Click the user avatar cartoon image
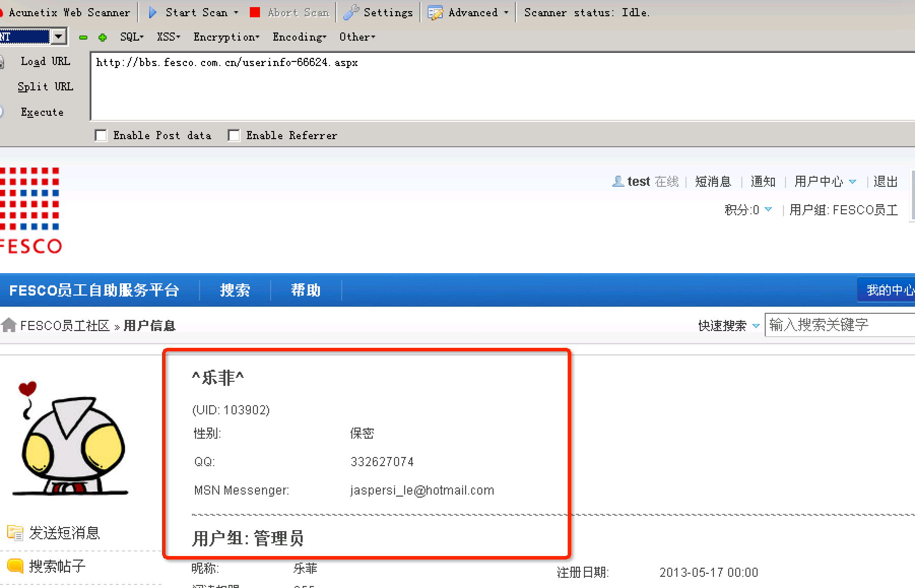Image resolution: width=915 pixels, height=588 pixels. point(71,438)
